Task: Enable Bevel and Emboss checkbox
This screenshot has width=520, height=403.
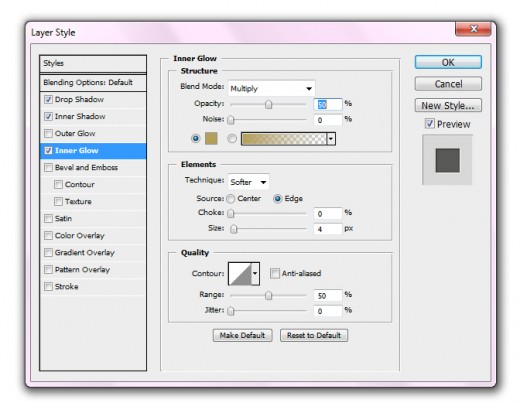Action: point(48,167)
